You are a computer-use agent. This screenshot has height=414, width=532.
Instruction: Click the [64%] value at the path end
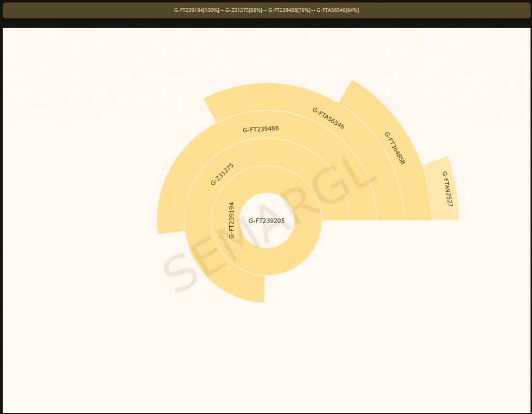coord(352,10)
